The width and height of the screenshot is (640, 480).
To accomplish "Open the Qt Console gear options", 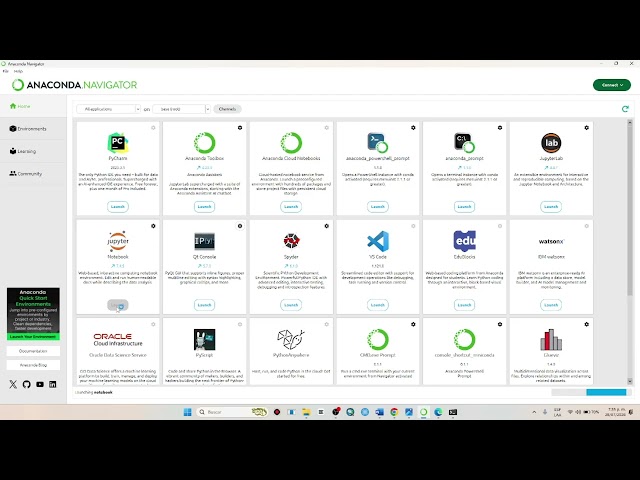I will 240,226.
